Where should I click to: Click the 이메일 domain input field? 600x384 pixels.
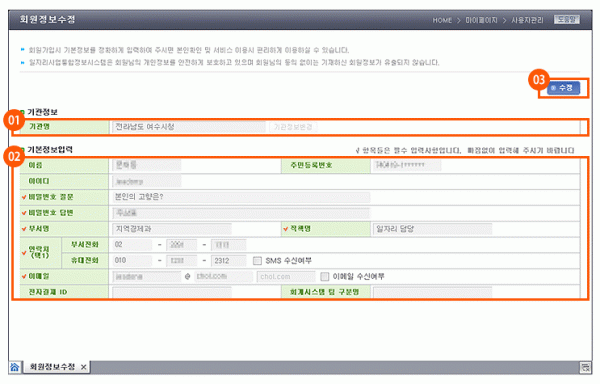click(x=224, y=277)
